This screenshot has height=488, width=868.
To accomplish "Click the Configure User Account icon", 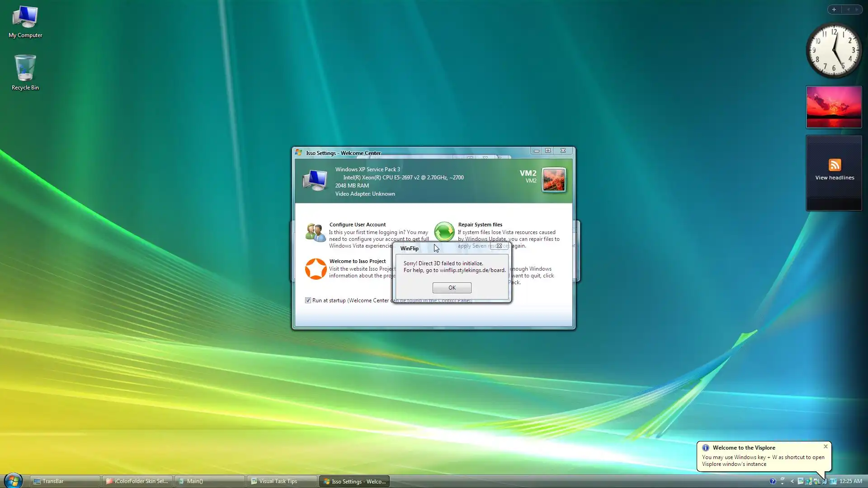I will point(315,232).
